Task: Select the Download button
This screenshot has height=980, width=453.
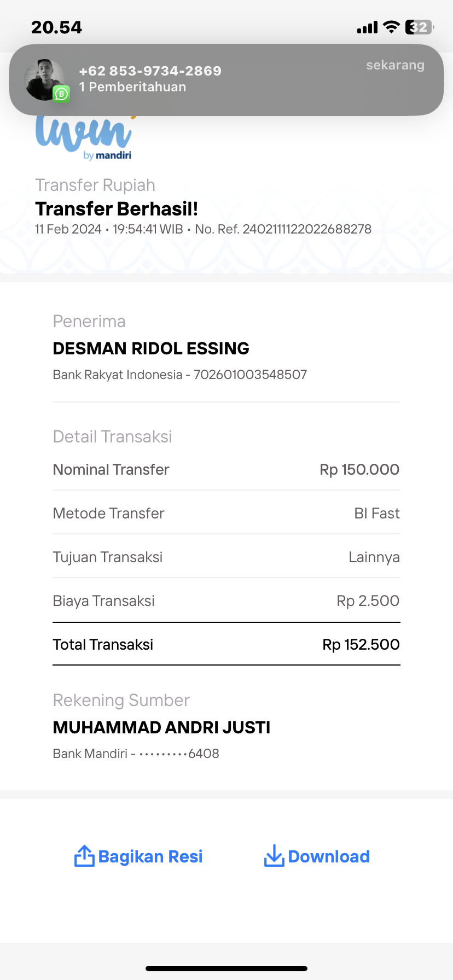Action: (x=317, y=856)
